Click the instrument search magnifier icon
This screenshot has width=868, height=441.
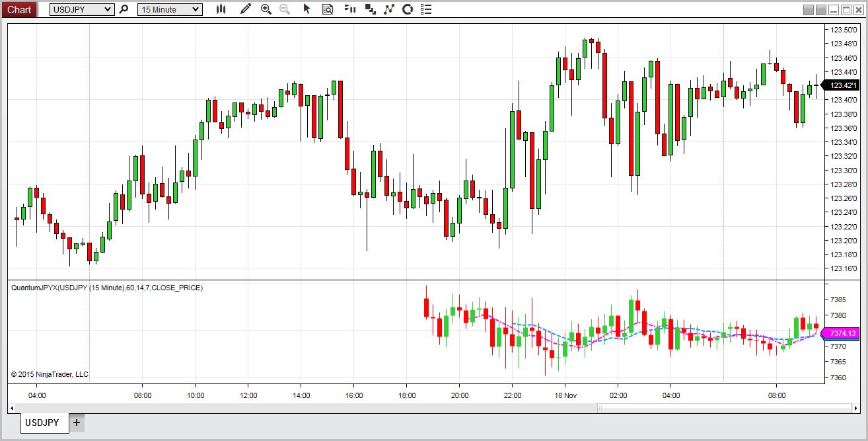pyautogui.click(x=124, y=9)
